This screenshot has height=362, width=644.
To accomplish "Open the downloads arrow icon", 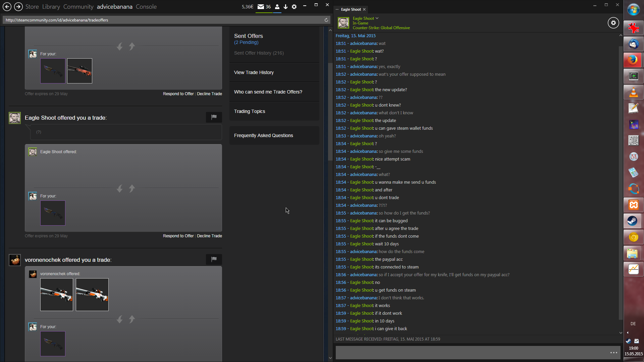I will tap(285, 7).
